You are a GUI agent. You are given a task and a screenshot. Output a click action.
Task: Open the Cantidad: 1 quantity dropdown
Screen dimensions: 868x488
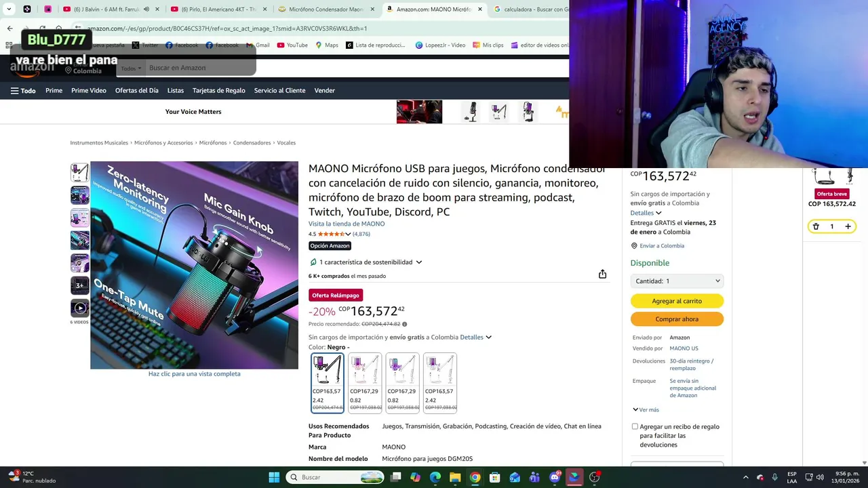tap(677, 281)
